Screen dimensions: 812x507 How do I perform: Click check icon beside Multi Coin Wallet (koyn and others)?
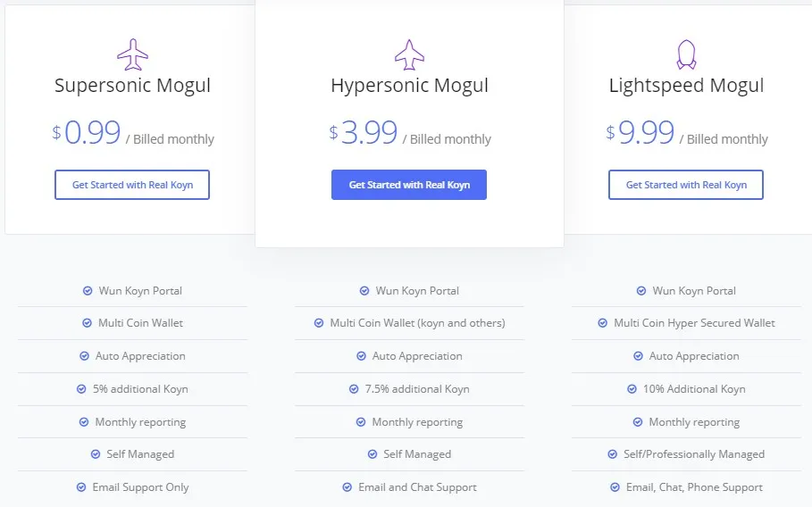[319, 323]
